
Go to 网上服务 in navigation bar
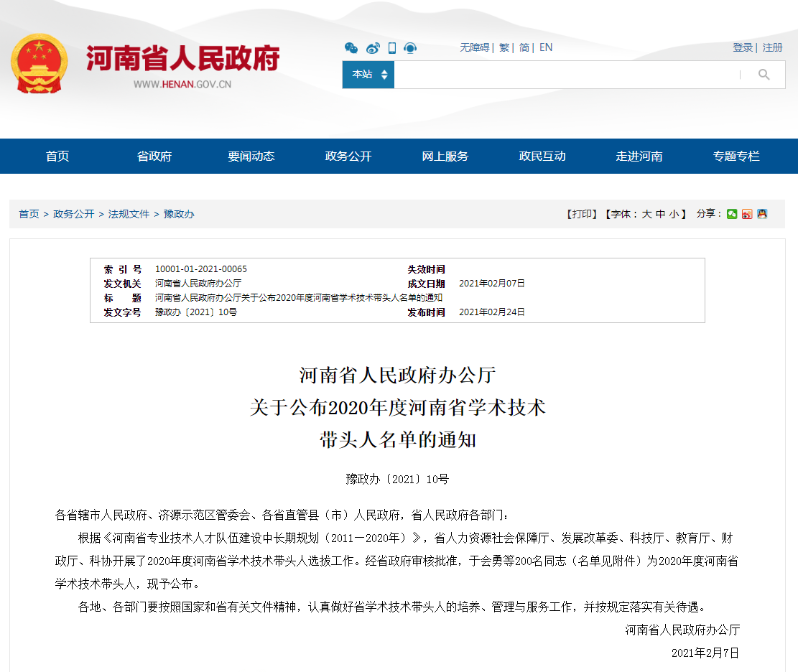pos(445,157)
